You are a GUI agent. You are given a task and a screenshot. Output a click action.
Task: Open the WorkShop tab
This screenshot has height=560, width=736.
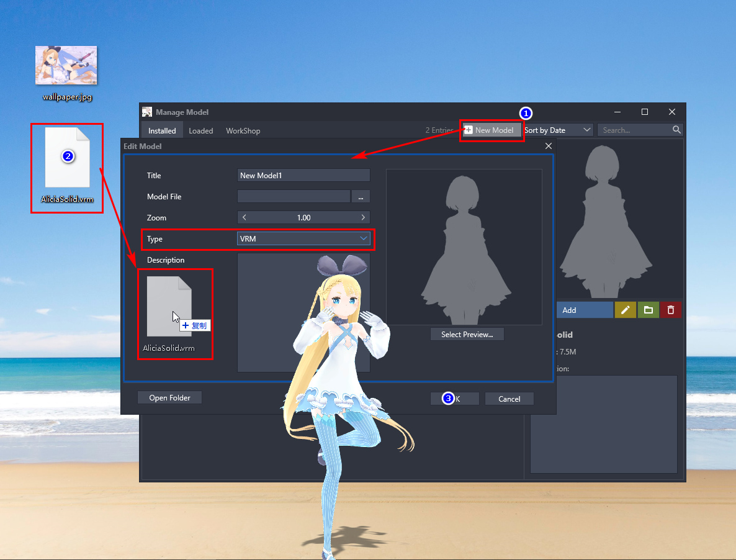pos(243,130)
